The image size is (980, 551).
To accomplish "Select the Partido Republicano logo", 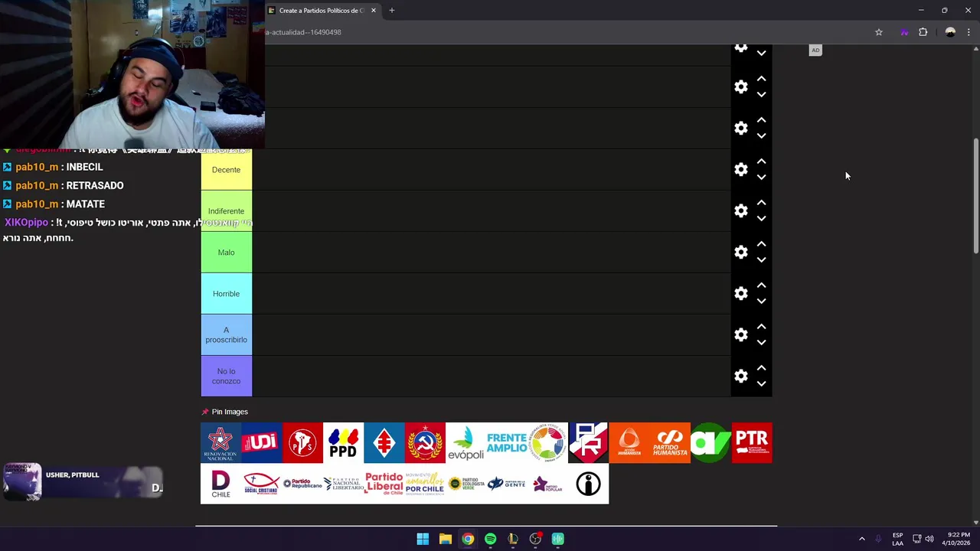I will point(302,484).
